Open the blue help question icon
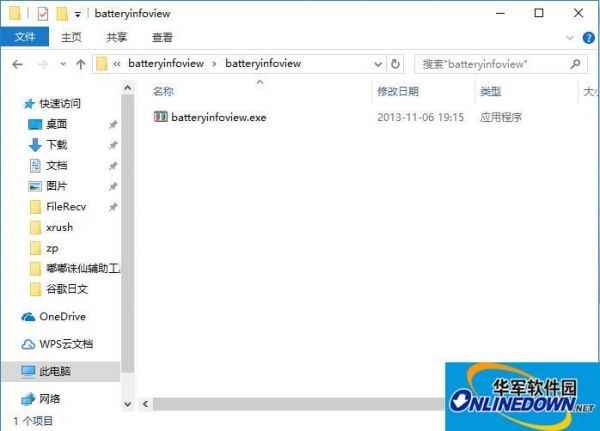Image resolution: width=600 pixels, height=431 pixels. pyautogui.click(x=590, y=37)
